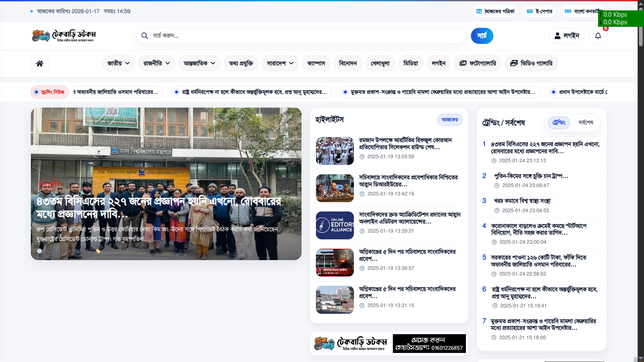This screenshot has width=644, height=362.
Task: Click the user icon beside লগইন
Action: [x=557, y=36]
